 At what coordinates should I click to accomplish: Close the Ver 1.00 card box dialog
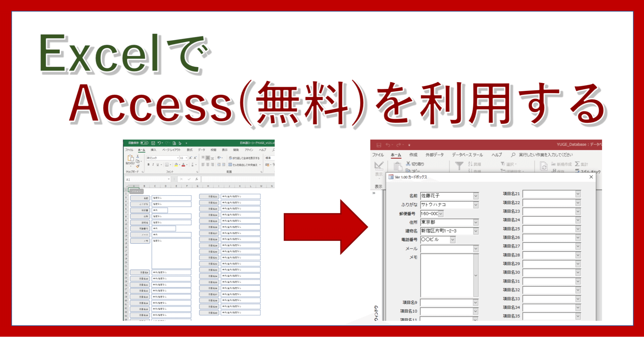click(x=591, y=177)
